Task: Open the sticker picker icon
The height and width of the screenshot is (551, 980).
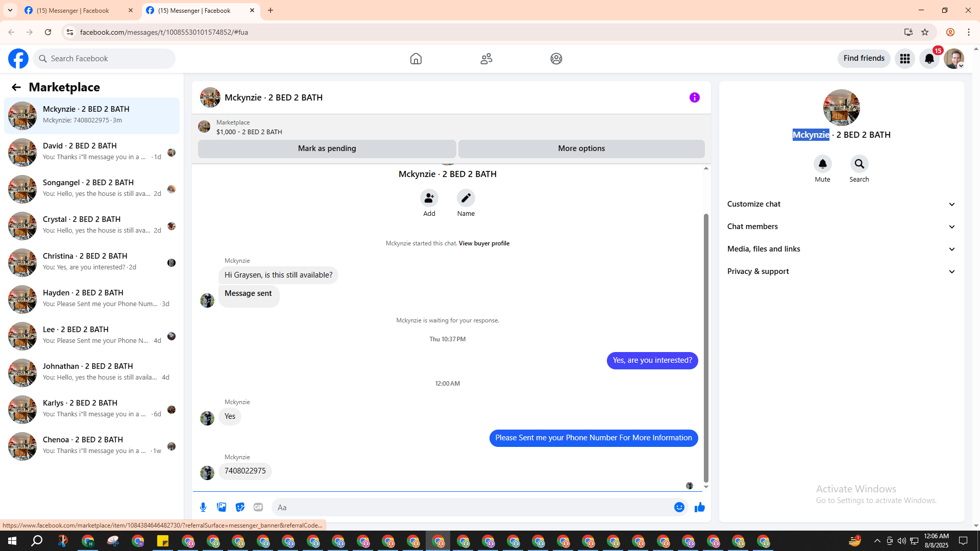Action: (x=240, y=507)
